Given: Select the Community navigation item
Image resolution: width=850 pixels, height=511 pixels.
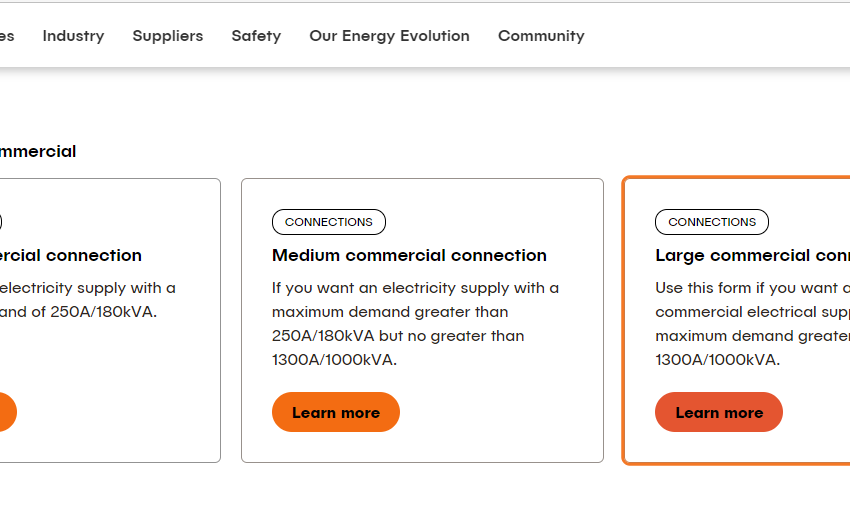Looking at the screenshot, I should pos(541,36).
